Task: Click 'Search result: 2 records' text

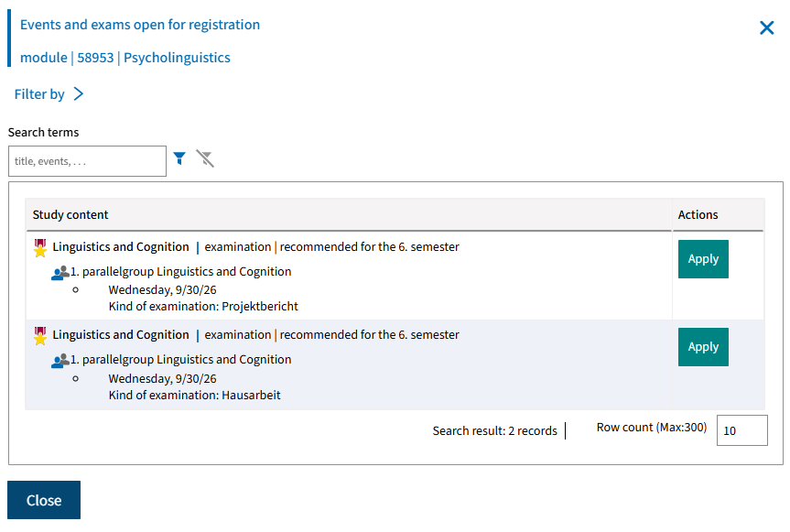Action: (494, 430)
